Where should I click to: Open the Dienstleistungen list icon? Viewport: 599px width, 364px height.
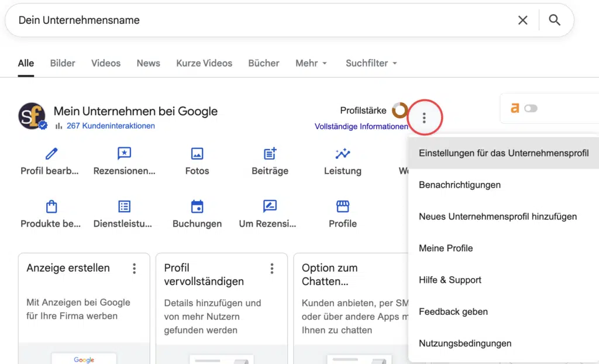pos(124,206)
